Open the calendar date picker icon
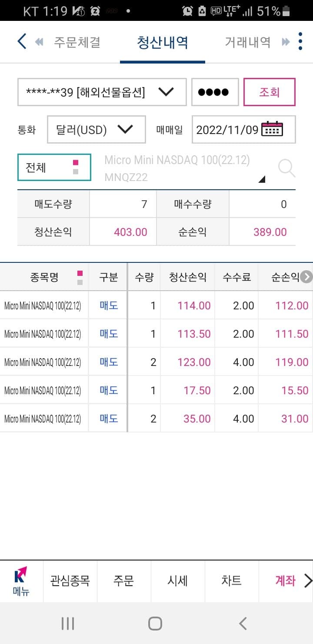Screen dimensions: 313x644 [x=272, y=129]
